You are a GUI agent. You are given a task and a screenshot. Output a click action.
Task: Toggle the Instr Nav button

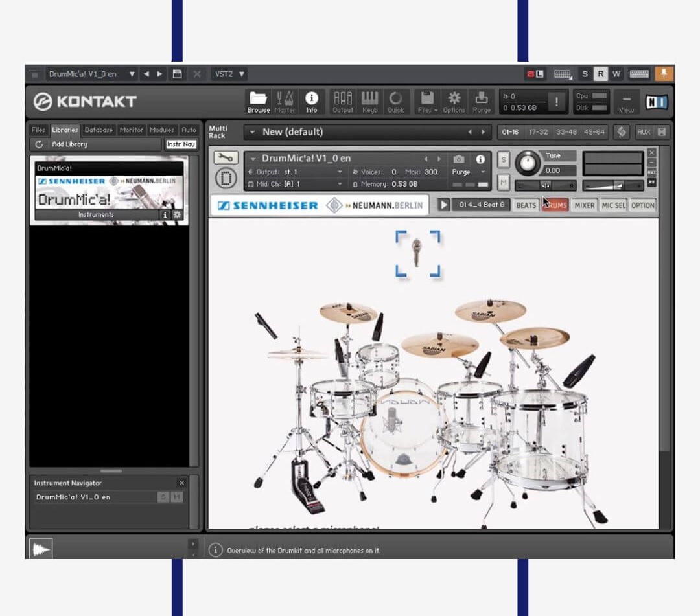181,144
